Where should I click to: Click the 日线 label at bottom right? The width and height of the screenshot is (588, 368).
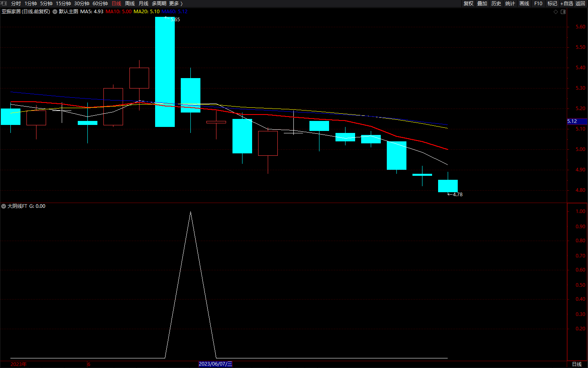coord(577,364)
